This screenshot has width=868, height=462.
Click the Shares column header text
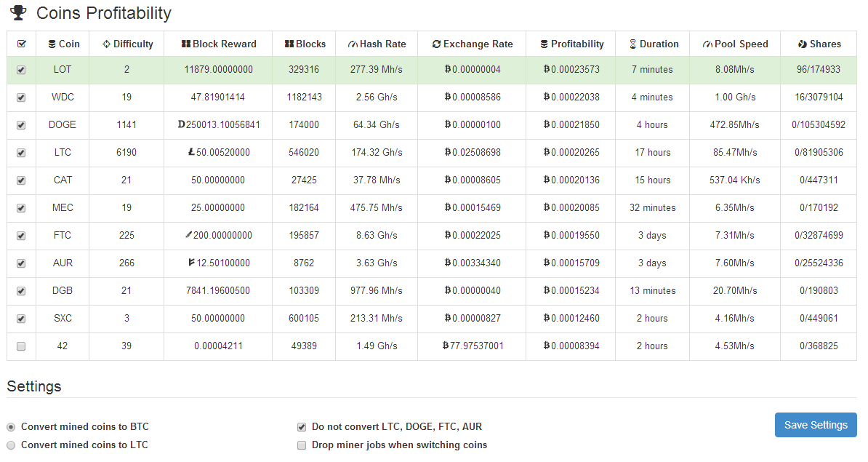pos(825,44)
